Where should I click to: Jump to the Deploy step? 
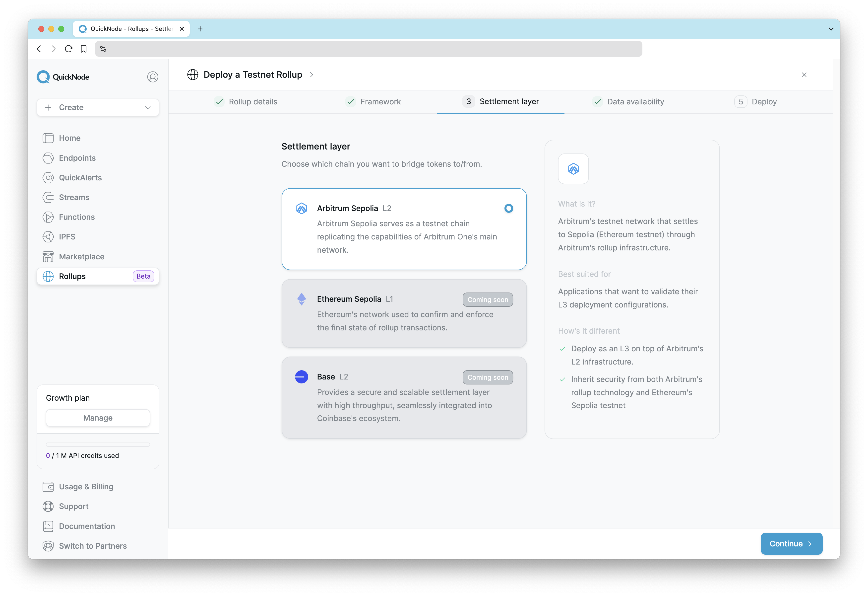point(755,102)
